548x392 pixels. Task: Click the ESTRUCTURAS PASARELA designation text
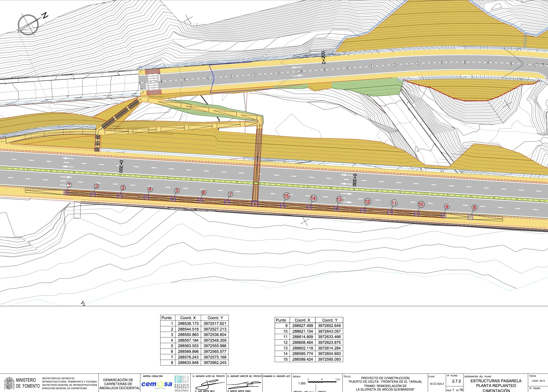[x=496, y=381]
